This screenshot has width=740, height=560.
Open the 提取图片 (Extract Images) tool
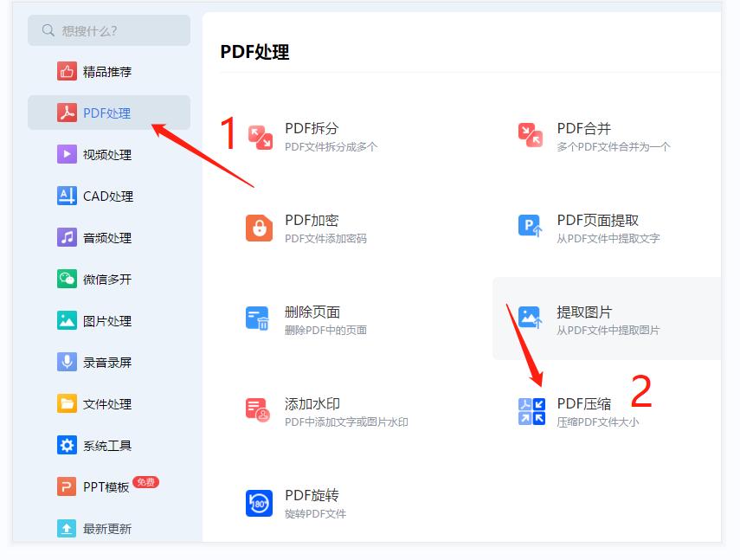[582, 318]
